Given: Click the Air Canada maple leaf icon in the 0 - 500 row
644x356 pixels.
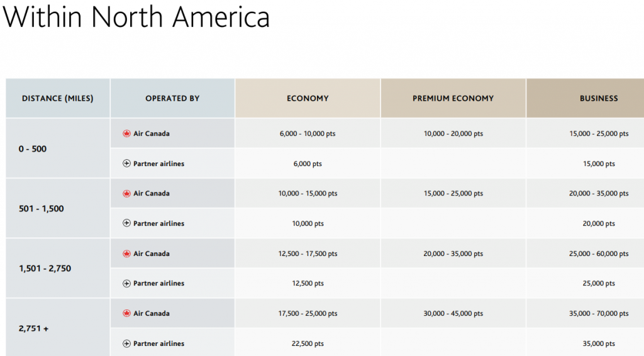Looking at the screenshot, I should [126, 133].
